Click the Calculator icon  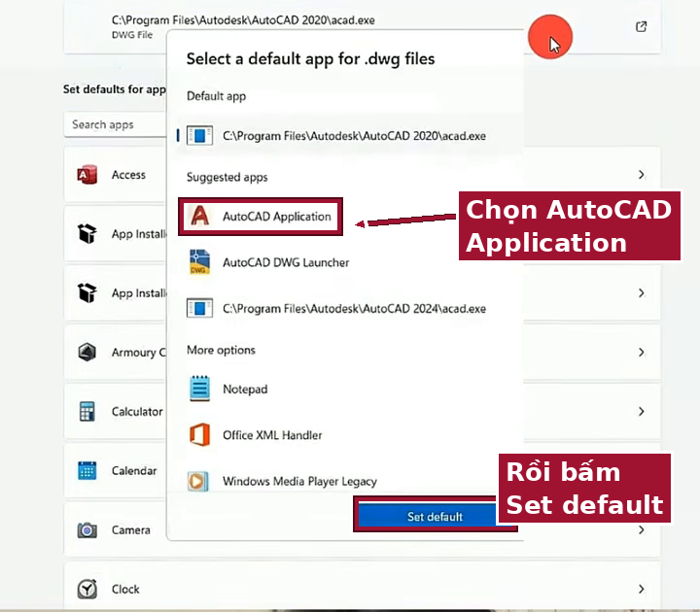coord(87,411)
